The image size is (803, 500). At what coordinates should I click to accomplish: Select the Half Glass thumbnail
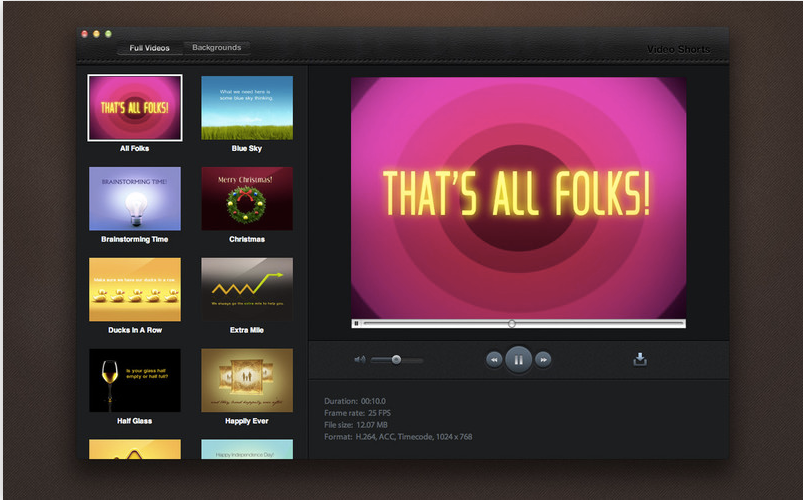[135, 380]
